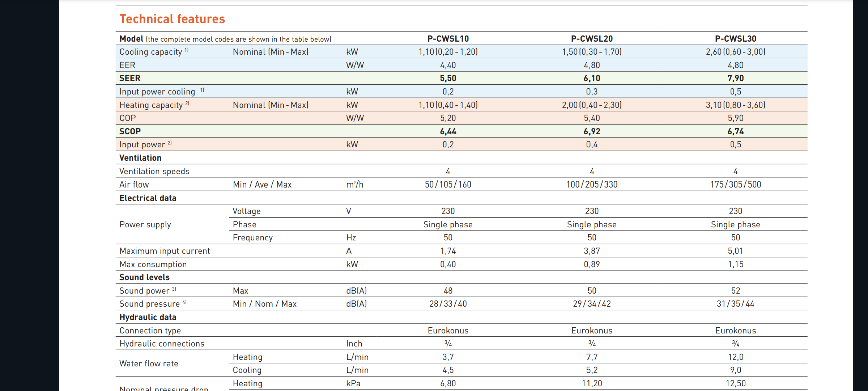Click EER value 4,40
The height and width of the screenshot is (391, 868).
point(448,65)
